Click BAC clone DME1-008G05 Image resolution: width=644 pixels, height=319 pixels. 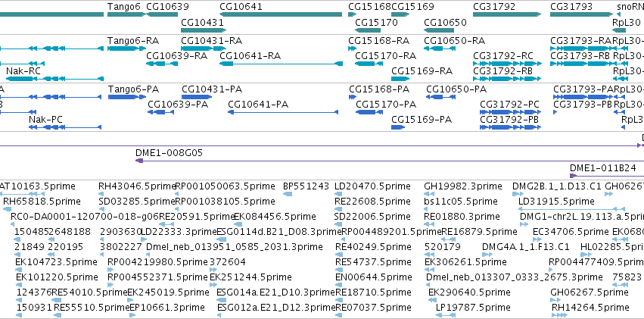coord(169,153)
